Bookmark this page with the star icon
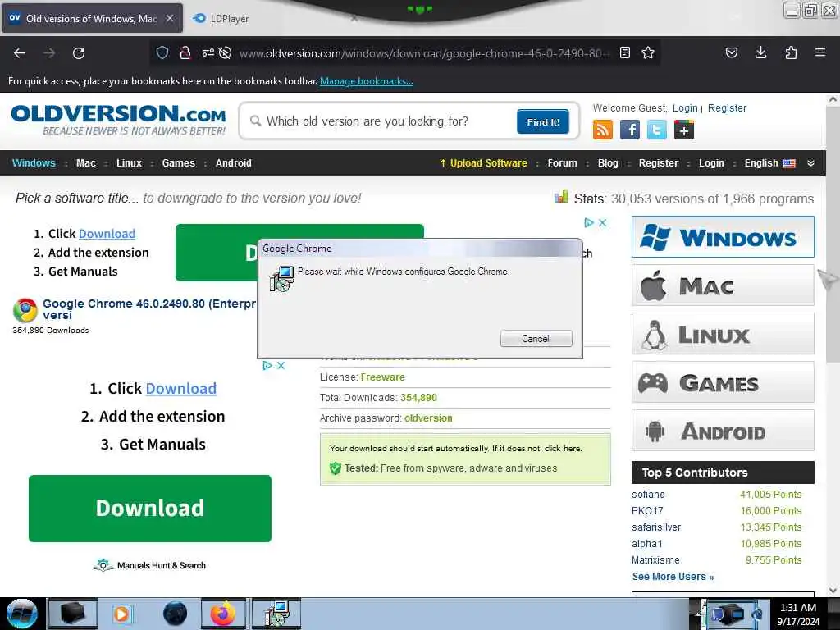 tap(648, 52)
